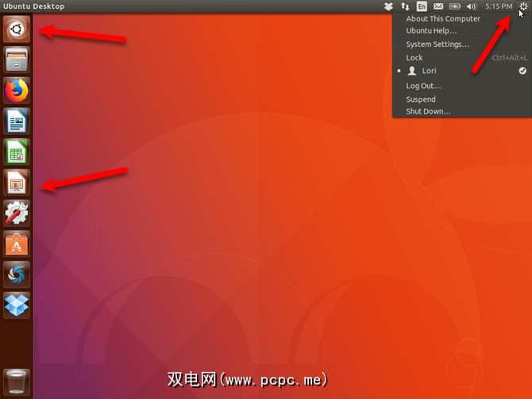The height and width of the screenshot is (399, 532).
Task: Open LibreOffice Writer
Action: click(x=17, y=122)
